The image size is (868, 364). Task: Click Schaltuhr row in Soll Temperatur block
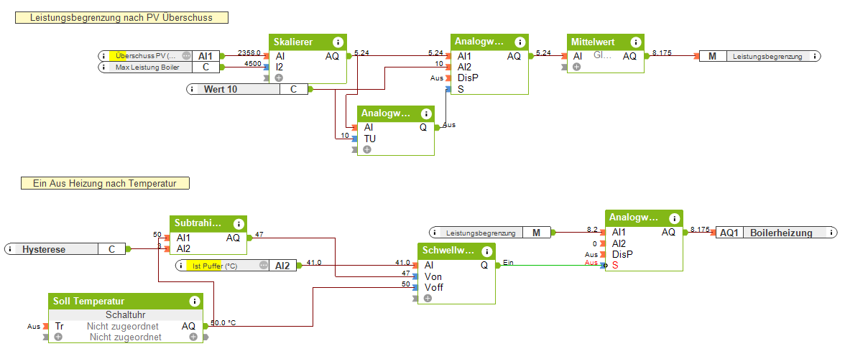coord(126,314)
